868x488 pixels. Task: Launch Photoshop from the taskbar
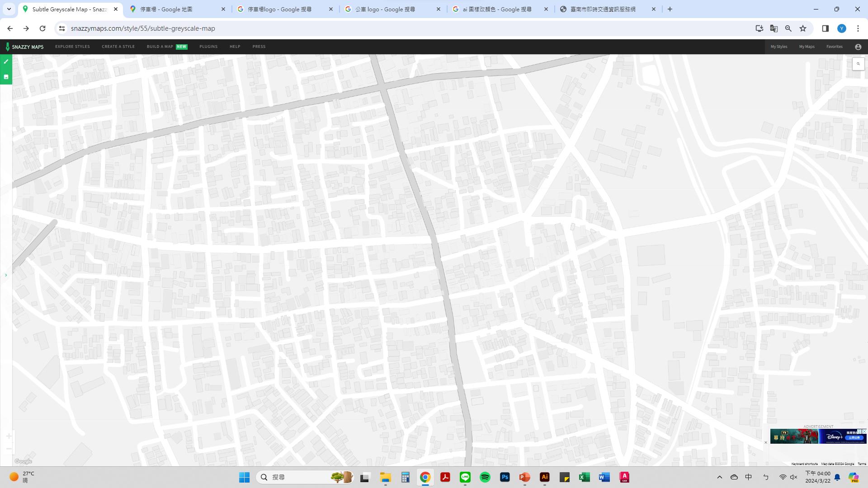click(x=505, y=477)
